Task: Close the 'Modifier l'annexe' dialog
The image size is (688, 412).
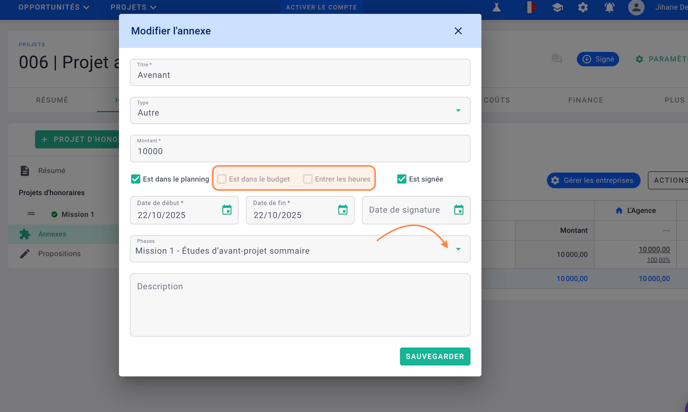Action: point(458,31)
